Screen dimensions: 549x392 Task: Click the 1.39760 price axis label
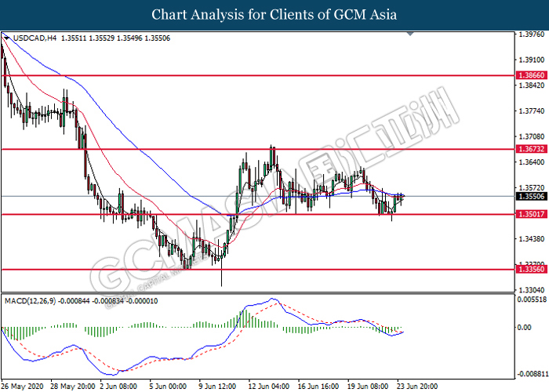[532, 34]
